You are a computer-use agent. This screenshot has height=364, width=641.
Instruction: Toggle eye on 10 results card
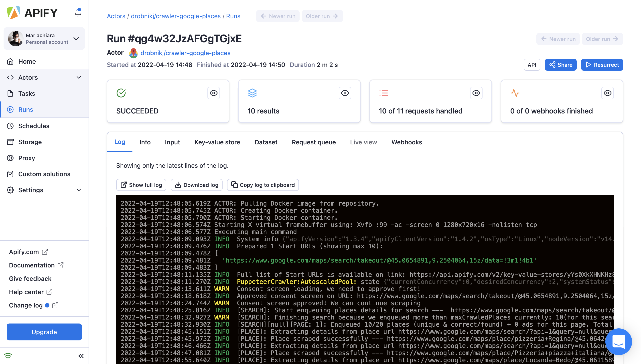345,93
